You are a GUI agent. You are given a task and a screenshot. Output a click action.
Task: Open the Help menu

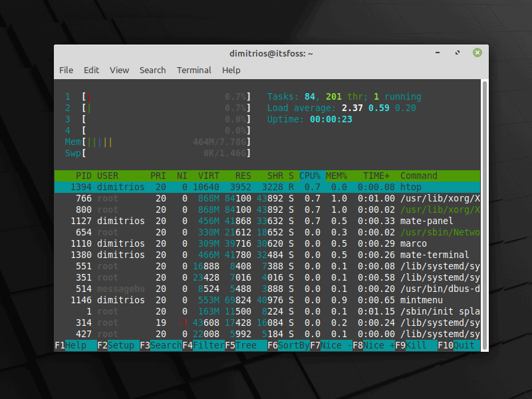coord(230,70)
